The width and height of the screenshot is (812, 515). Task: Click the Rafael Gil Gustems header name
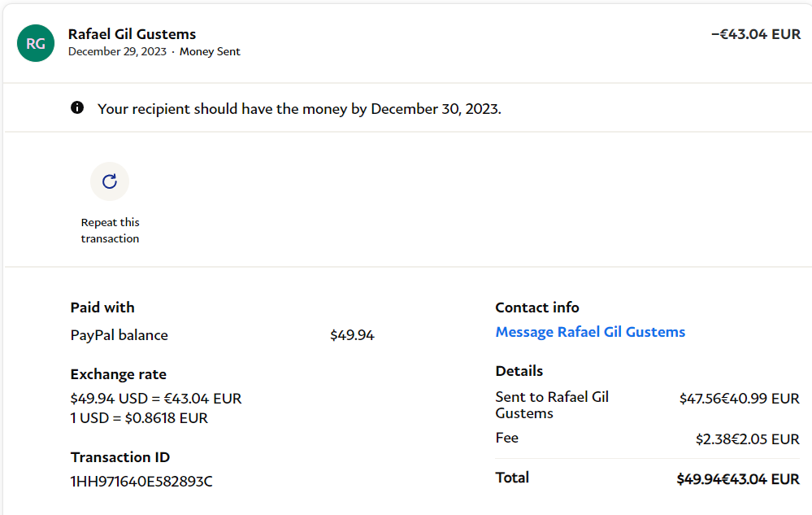tap(132, 34)
